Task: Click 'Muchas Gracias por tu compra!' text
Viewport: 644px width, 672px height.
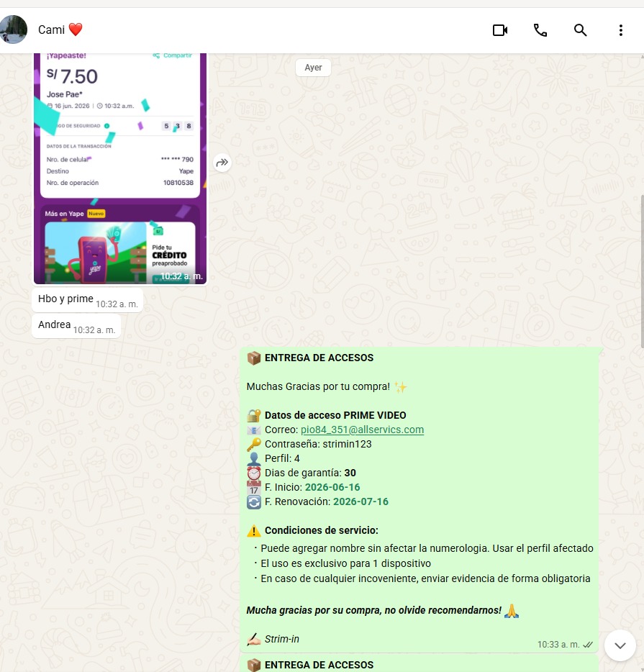Action: click(318, 386)
